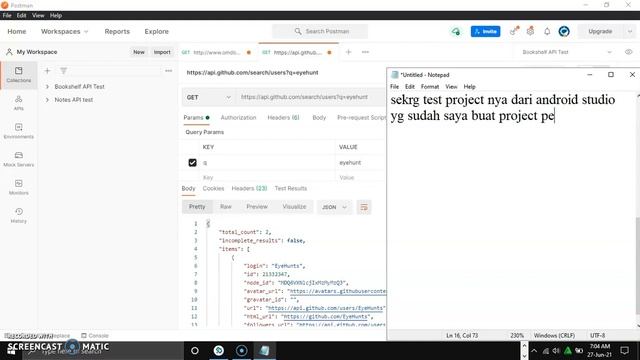Open the user avatar menu
640x360 pixels.
pos(564,31)
